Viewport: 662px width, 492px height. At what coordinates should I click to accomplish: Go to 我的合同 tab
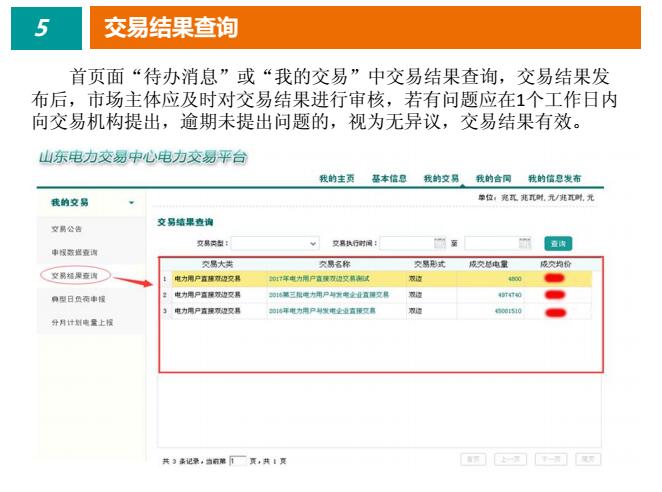493,178
